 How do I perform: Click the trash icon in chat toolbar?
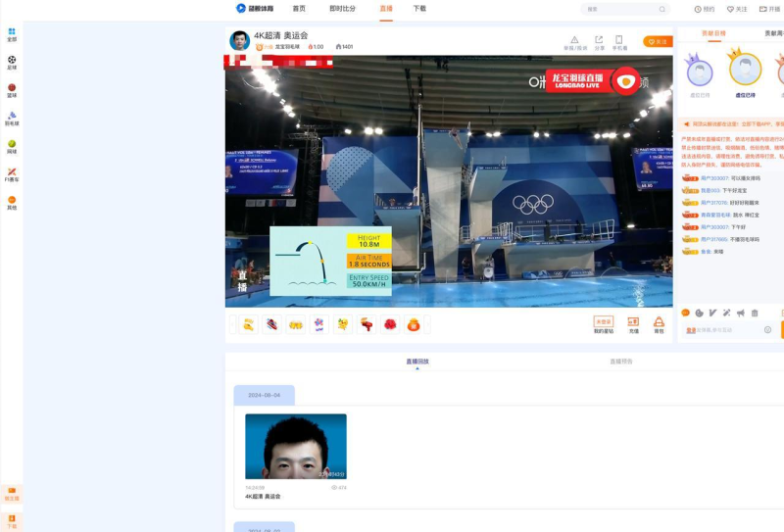(x=755, y=313)
